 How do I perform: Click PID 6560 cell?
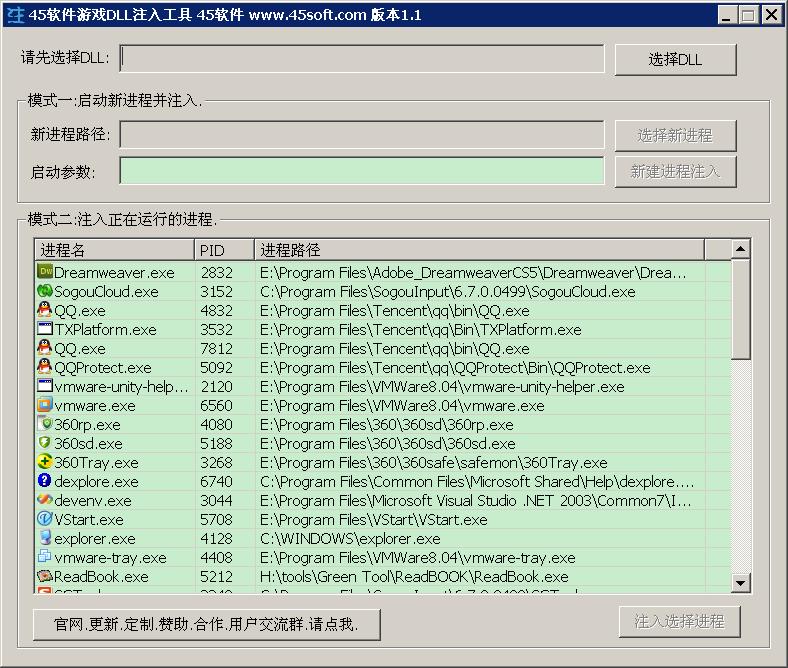tap(217, 406)
